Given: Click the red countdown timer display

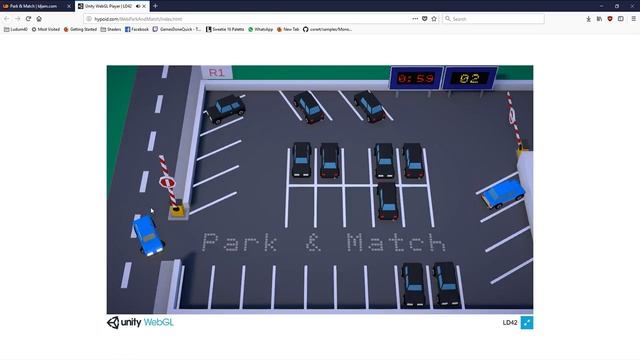Looking at the screenshot, I should pos(416,78).
